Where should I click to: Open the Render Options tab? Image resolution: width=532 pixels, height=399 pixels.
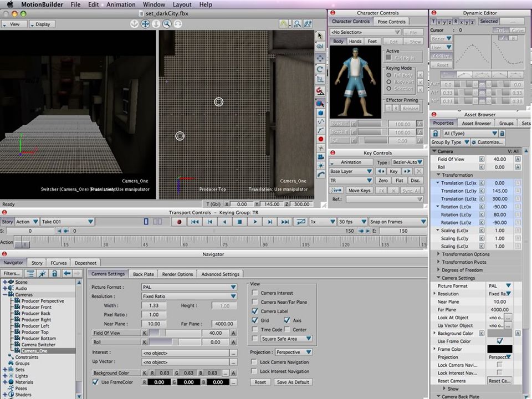coord(177,274)
